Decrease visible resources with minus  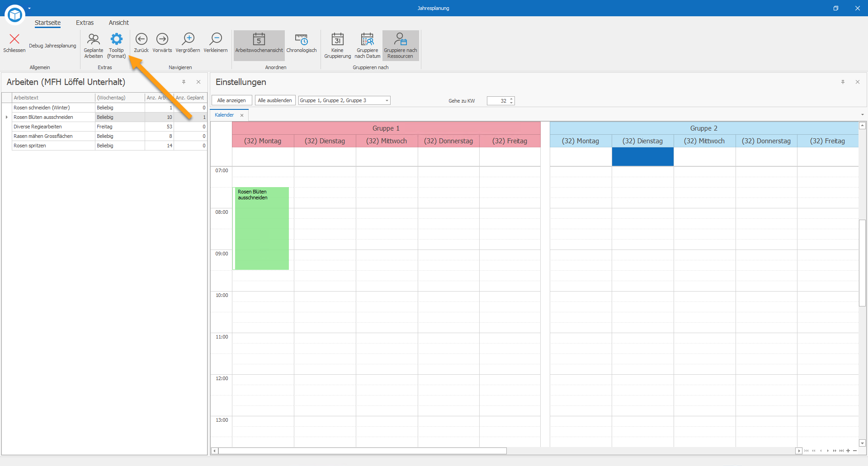(855, 451)
